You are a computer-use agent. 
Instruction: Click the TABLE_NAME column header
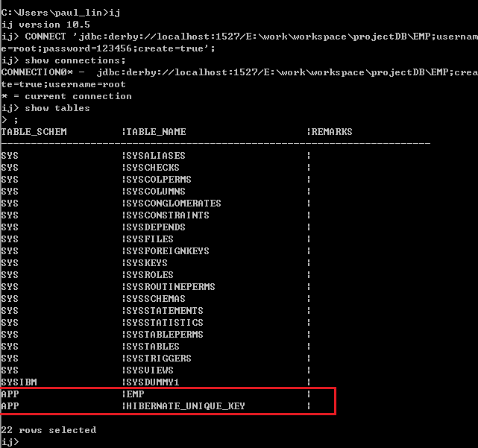[x=156, y=132]
